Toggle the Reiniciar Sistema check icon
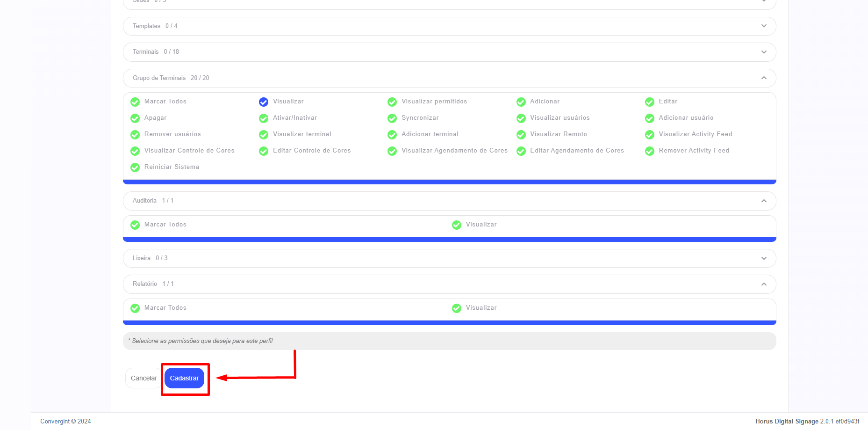This screenshot has height=430, width=868. coord(135,168)
